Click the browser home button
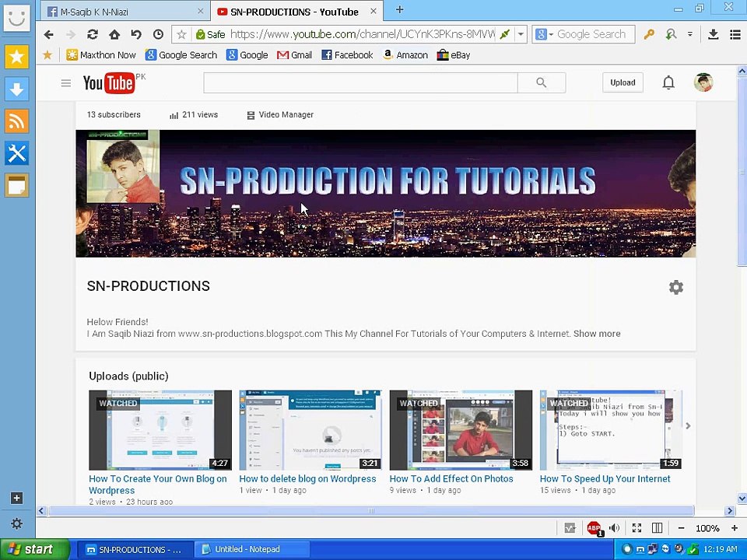Image resolution: width=747 pixels, height=560 pixels. (114, 34)
